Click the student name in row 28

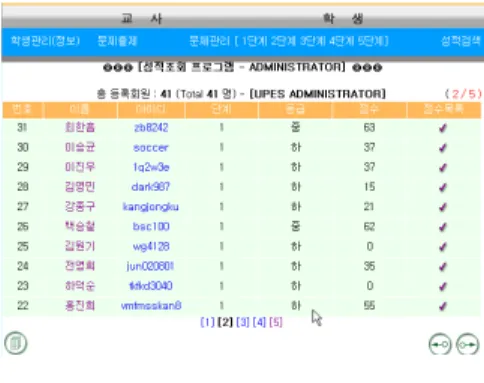(x=80, y=187)
